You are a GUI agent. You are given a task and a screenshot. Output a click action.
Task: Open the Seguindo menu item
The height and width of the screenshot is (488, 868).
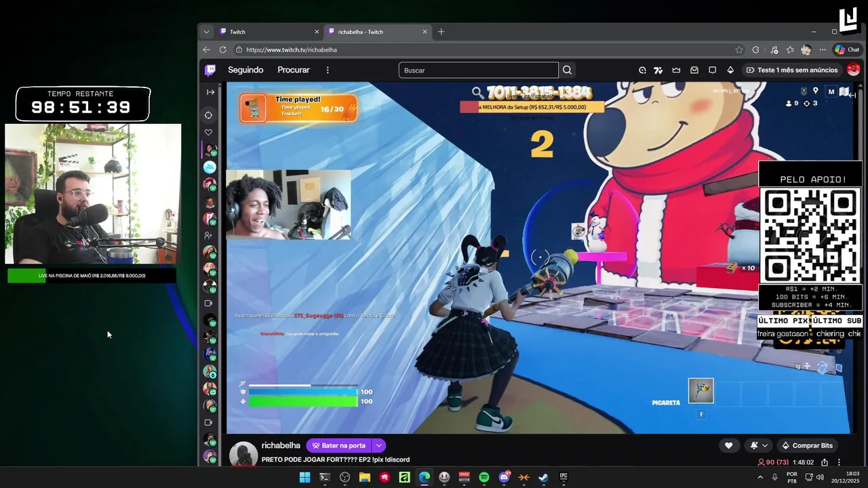(x=245, y=70)
